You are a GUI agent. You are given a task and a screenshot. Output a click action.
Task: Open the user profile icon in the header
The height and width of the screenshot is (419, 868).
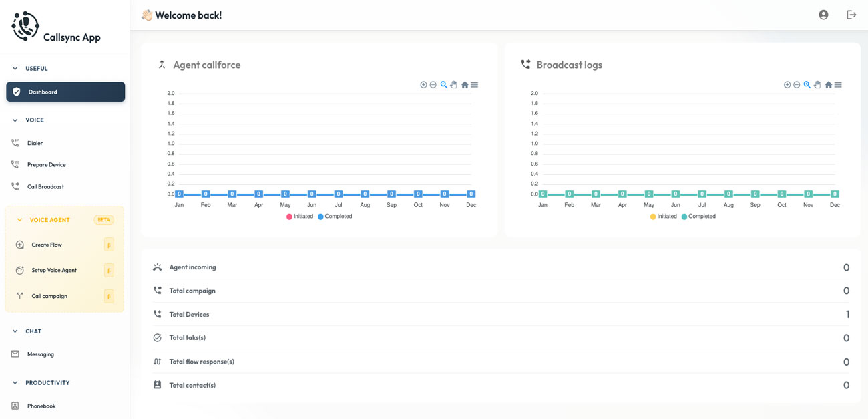tap(823, 14)
